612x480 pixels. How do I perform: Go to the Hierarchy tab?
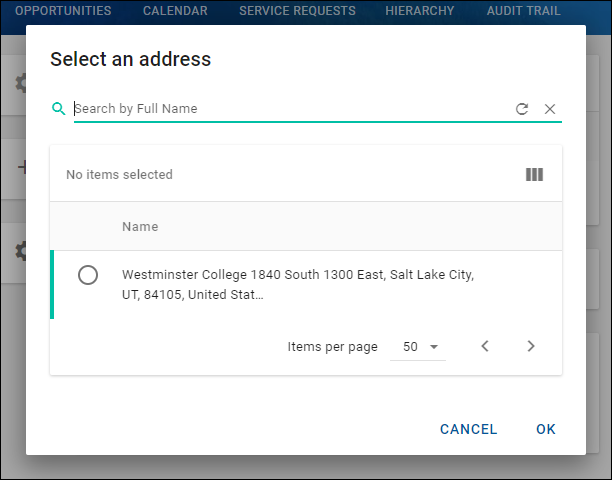pos(420,12)
